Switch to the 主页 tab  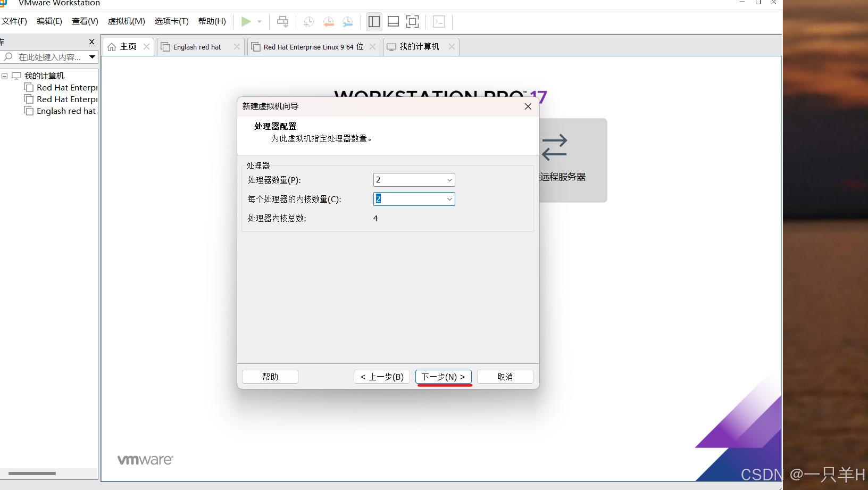[x=128, y=47]
